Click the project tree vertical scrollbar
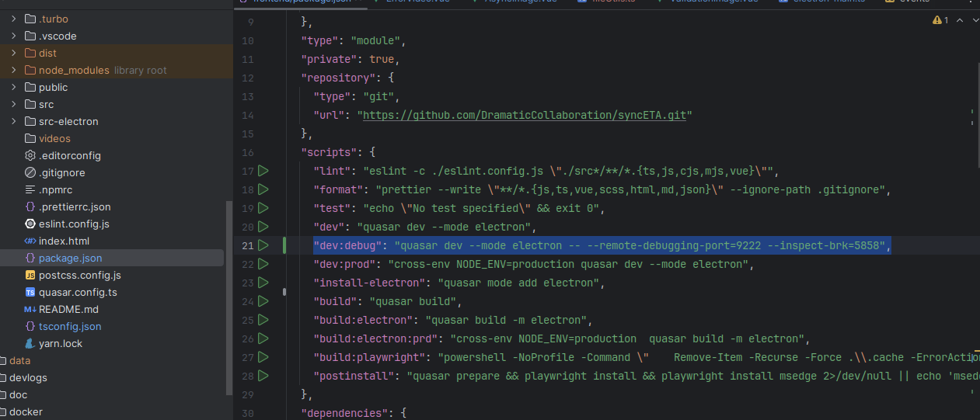The image size is (980, 420). click(x=228, y=295)
